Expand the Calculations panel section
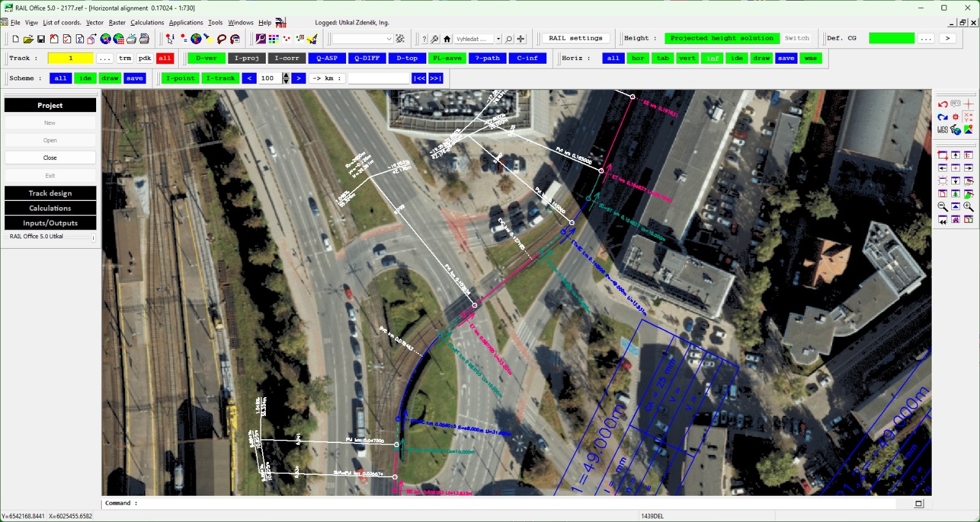The image size is (980, 522). (50, 208)
